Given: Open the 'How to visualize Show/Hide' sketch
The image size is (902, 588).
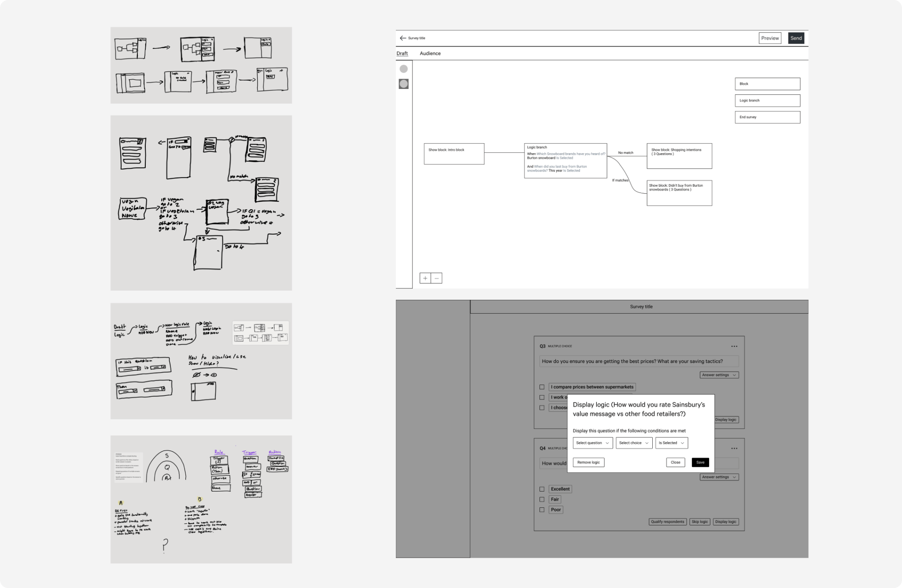Looking at the screenshot, I should [201, 361].
